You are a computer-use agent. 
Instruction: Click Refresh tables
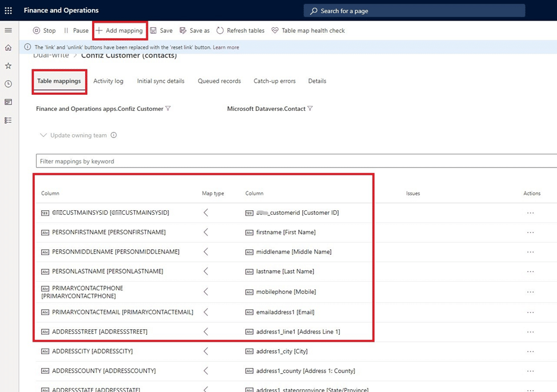point(241,30)
